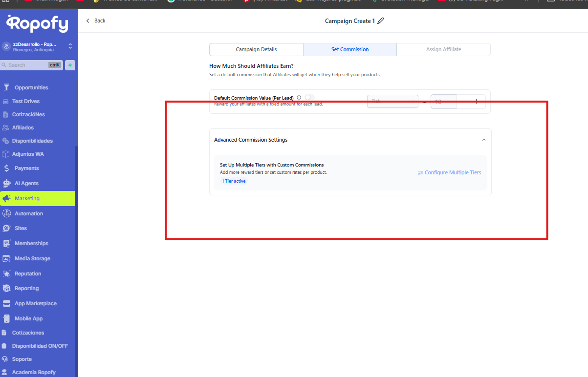Collapse the Advanced Commission Settings section
588x377 pixels.
483,140
